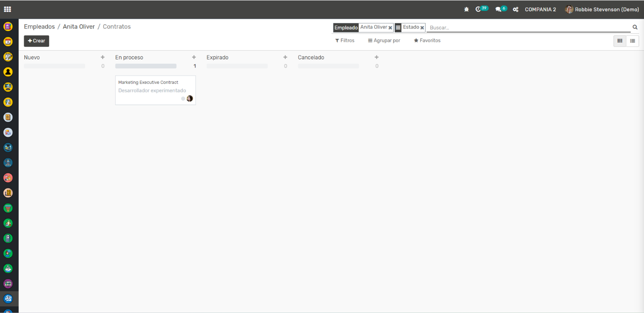Switch to kanban view
Viewport: 644px width, 313px height.
(620, 41)
